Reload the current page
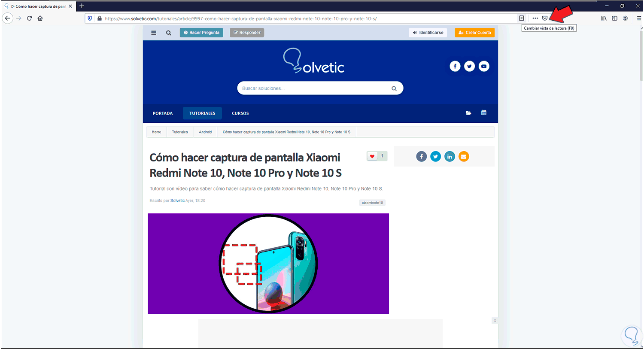Viewport: 644px width, 349px height. click(x=30, y=18)
